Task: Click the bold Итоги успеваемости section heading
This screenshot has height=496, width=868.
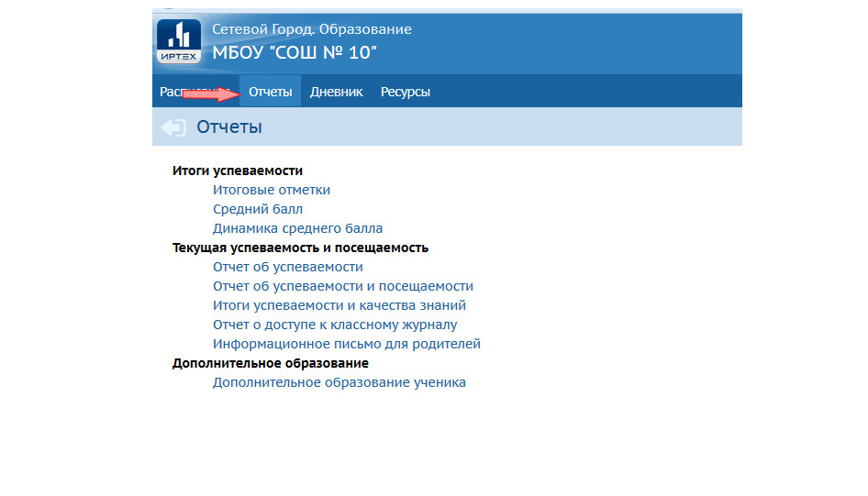Action: (x=237, y=171)
